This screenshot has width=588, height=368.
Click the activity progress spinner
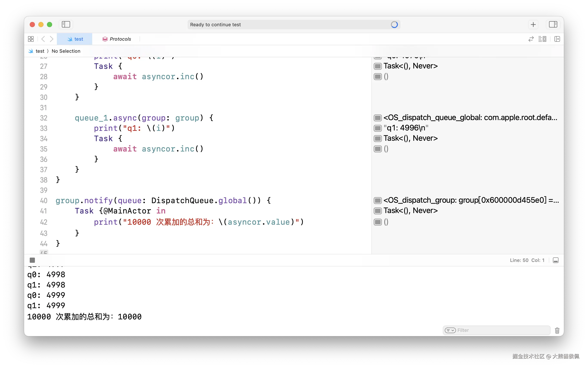pyautogui.click(x=394, y=24)
